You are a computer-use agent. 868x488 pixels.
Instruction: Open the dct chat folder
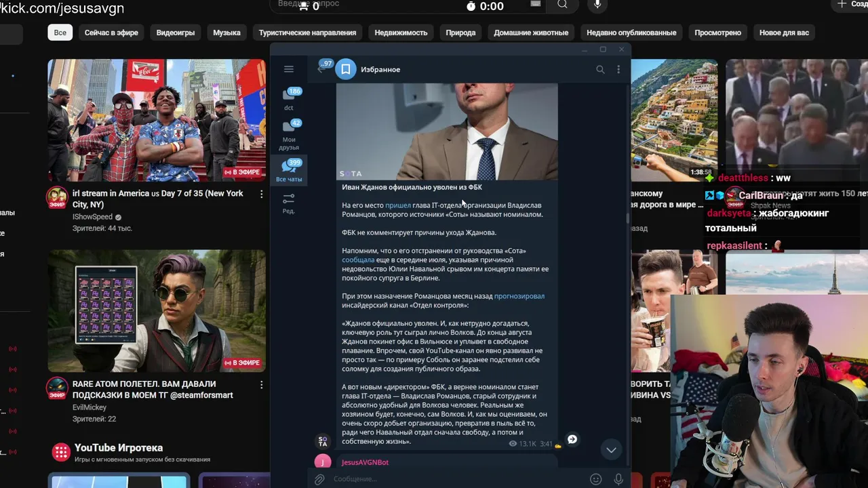coord(289,99)
